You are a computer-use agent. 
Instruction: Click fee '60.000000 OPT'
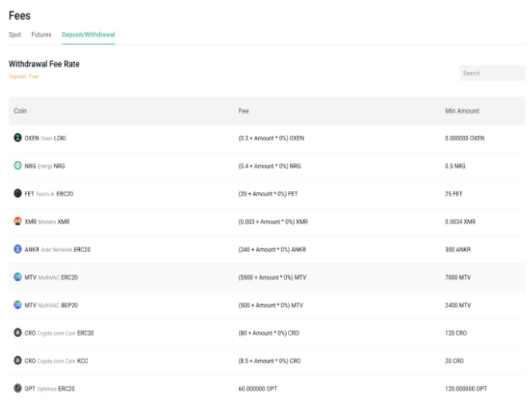tap(258, 389)
